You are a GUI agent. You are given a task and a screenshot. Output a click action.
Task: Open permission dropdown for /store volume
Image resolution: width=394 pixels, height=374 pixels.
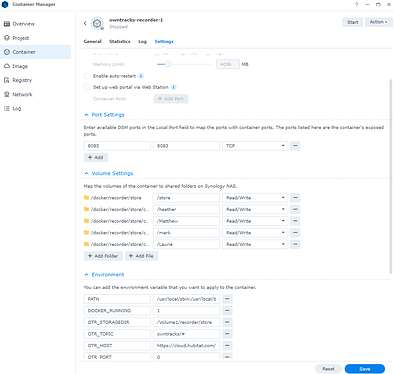coord(255,198)
